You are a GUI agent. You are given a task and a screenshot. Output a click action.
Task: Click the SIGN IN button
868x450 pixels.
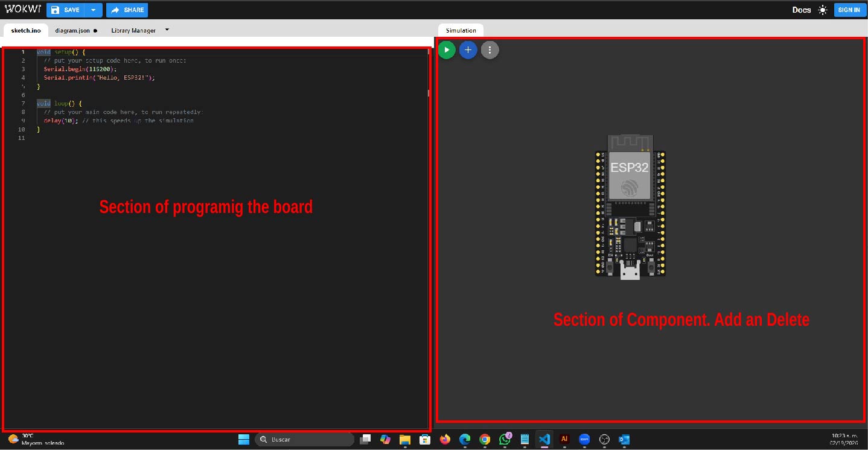click(849, 10)
